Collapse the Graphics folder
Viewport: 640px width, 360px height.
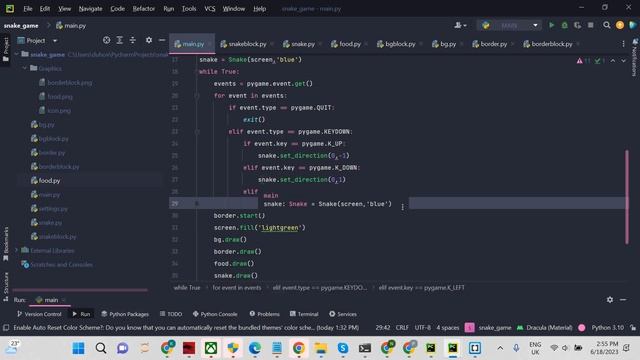click(25, 68)
